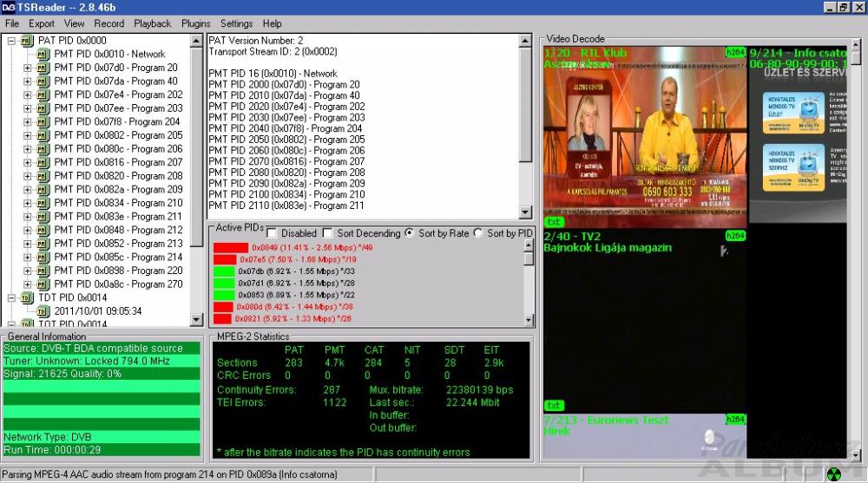Click the icon beside 2011/10/01 09:05:34
The height and width of the screenshot is (483, 868).
click(43, 312)
